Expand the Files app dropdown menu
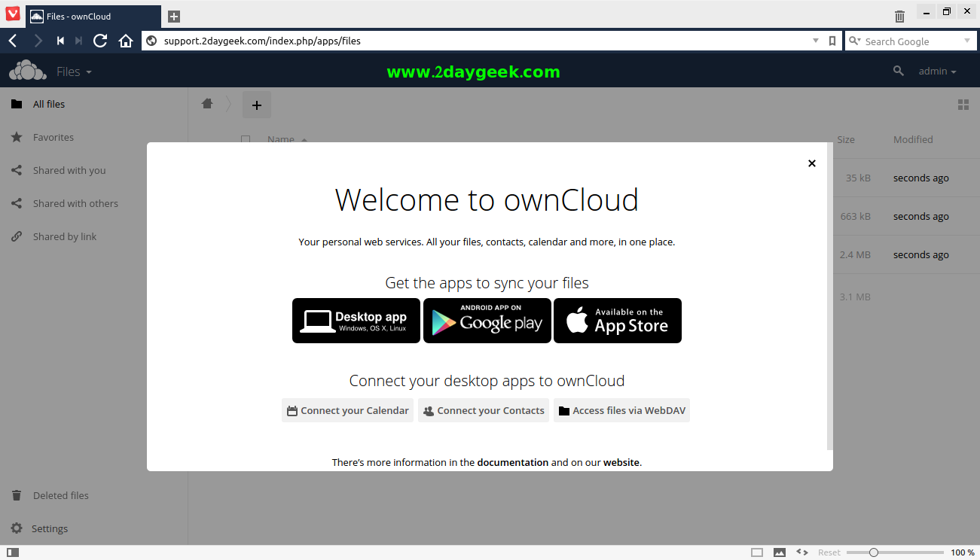 [74, 72]
